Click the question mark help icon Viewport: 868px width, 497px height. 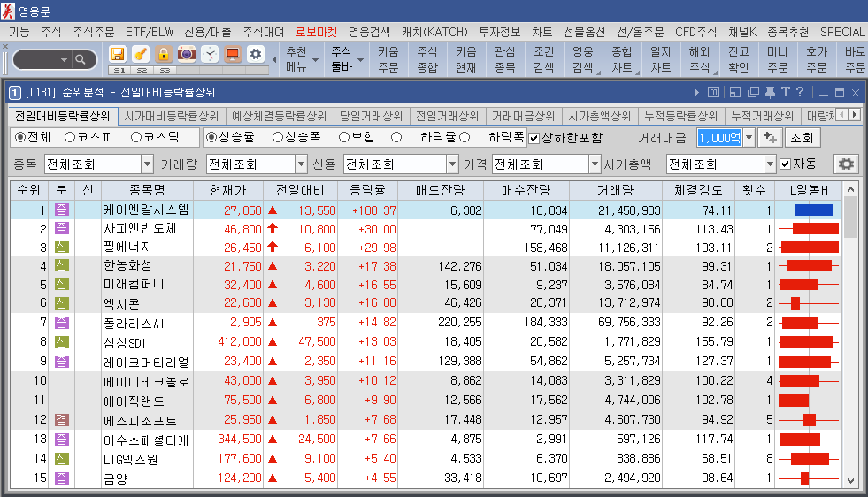click(x=800, y=92)
